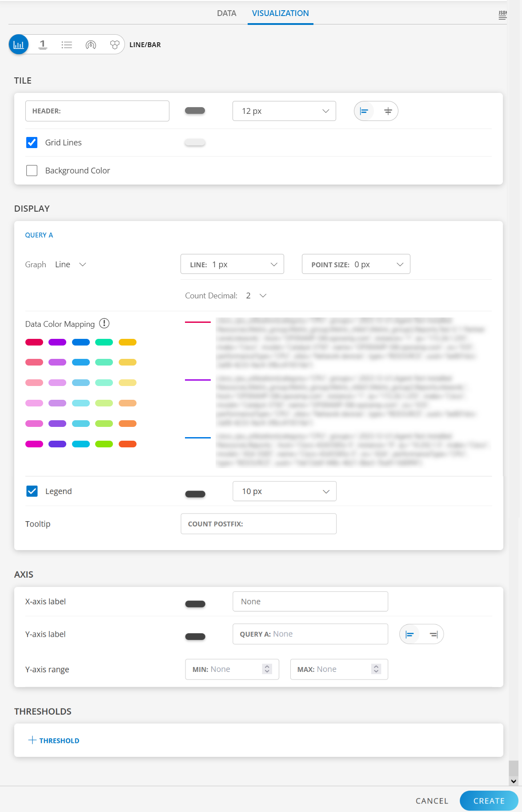Add a new threshold
This screenshot has width=522, height=812.
tap(54, 740)
